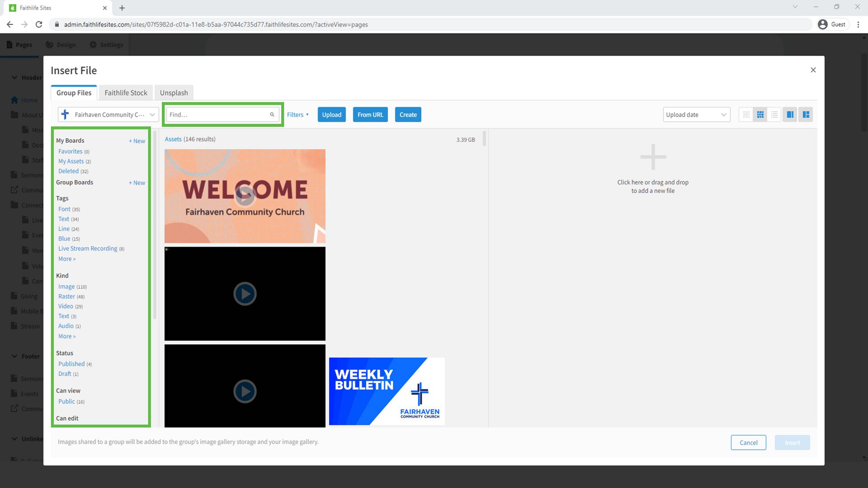Open new browser tab
This screenshot has height=488, width=868.
[x=122, y=8]
